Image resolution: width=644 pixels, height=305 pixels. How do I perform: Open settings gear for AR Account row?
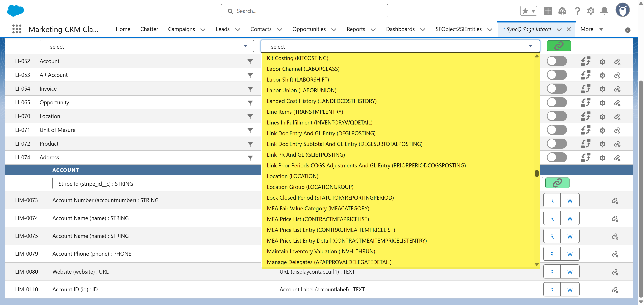coord(602,75)
